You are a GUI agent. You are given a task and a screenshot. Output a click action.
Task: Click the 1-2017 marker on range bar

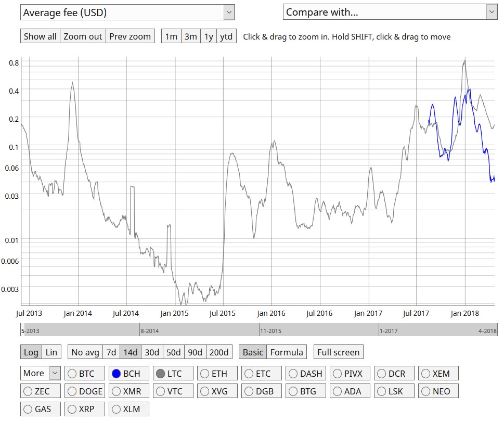[389, 331]
